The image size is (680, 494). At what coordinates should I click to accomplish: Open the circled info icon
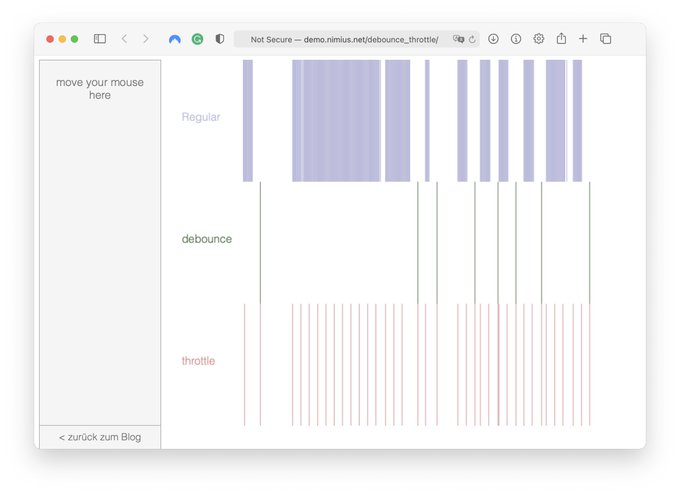pos(516,39)
